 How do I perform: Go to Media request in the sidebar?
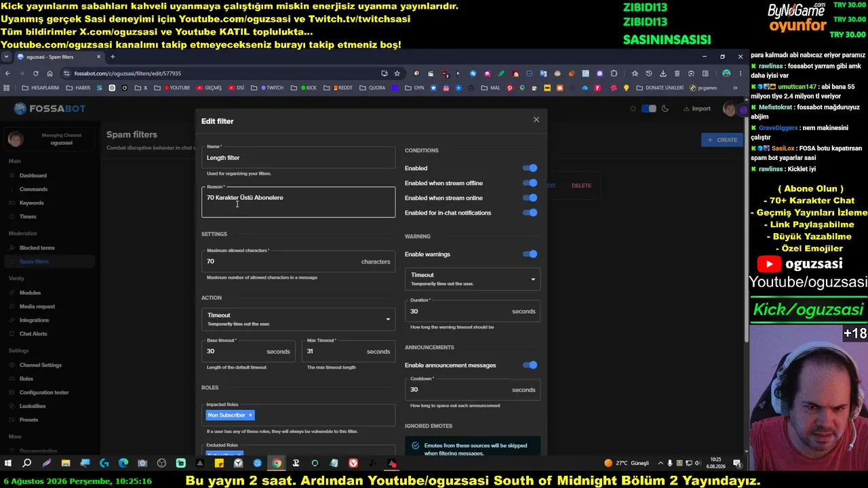[37, 306]
